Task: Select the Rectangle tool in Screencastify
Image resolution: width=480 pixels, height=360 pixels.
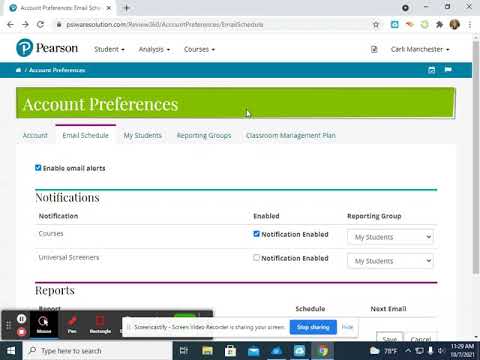Action: [100, 325]
